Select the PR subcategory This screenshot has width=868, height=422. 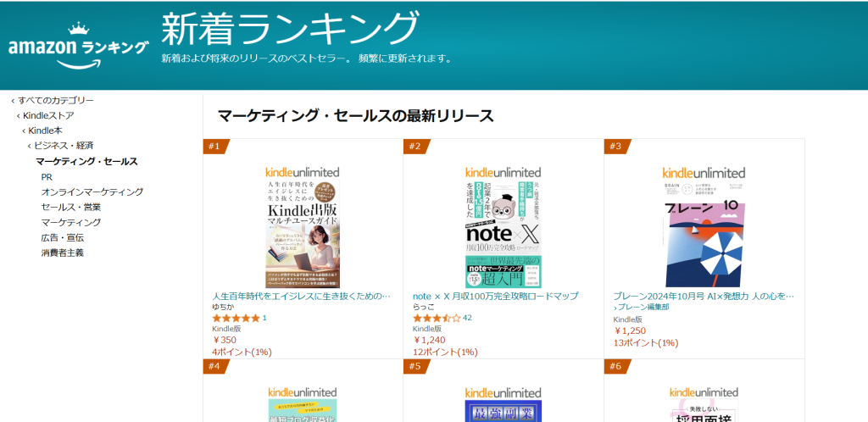point(47,177)
